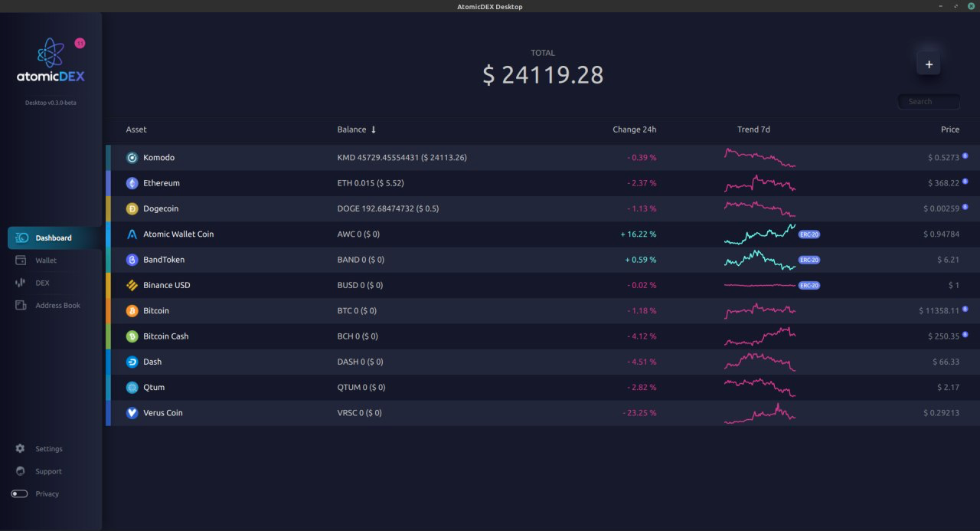Open Settings via the gear icon
The image size is (980, 531).
(19, 448)
